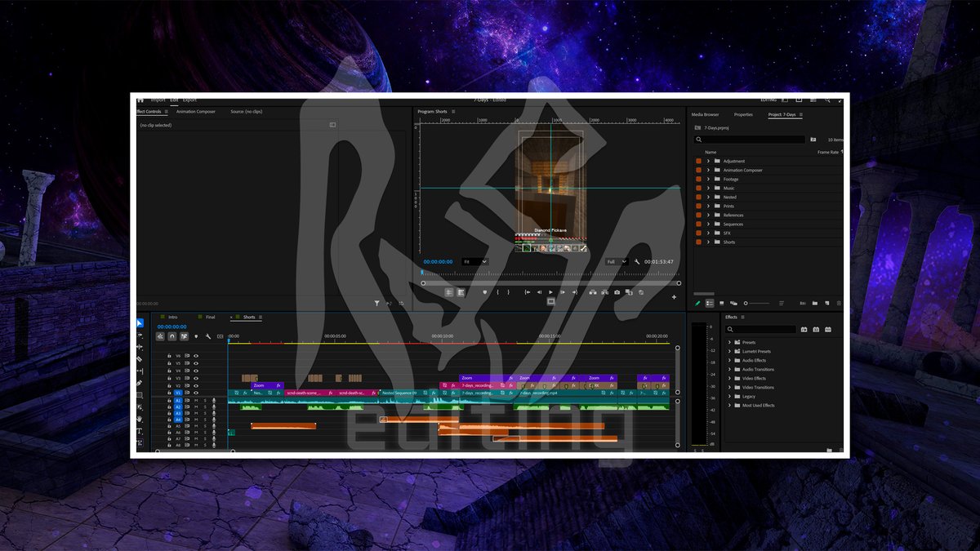Open timeline display settings wrench
980x551 pixels.
click(208, 336)
